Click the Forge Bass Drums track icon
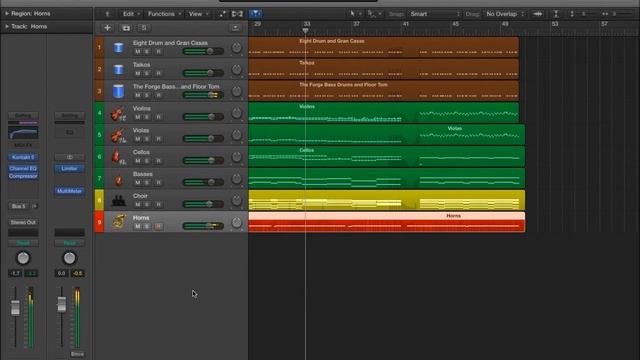Viewport: 640px width, 360px height. pos(118,91)
